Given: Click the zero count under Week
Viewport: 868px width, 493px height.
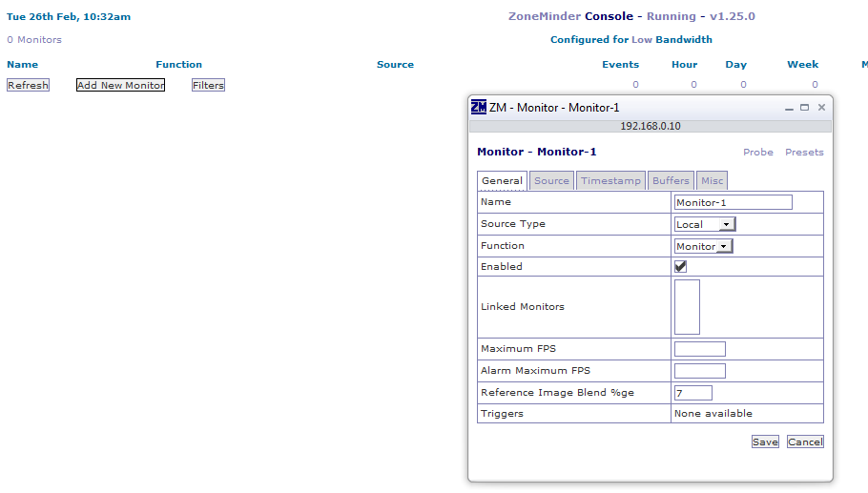Looking at the screenshot, I should tap(815, 85).
